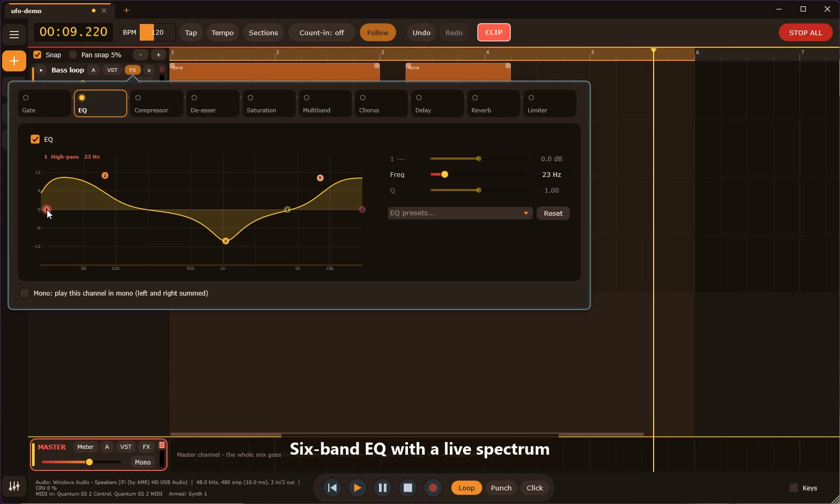Enable the Pan snap 5% checkbox
The height and width of the screenshot is (504, 840).
click(x=73, y=55)
